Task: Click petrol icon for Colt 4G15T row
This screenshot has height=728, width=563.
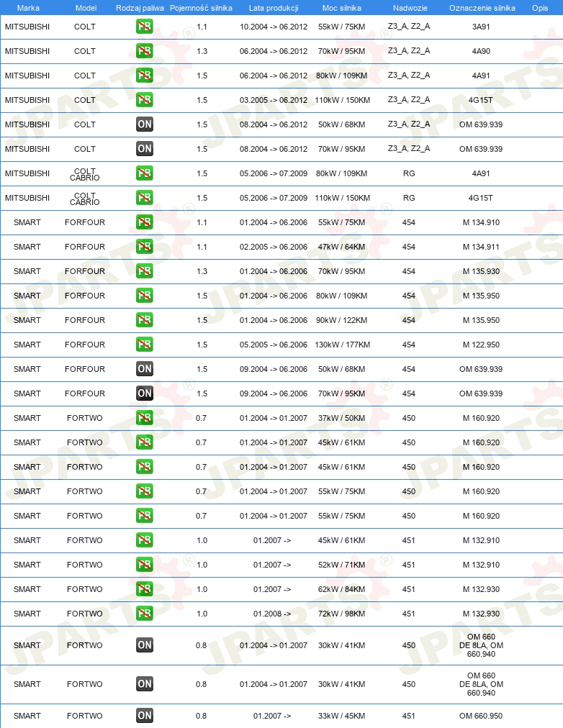Action: pos(145,100)
